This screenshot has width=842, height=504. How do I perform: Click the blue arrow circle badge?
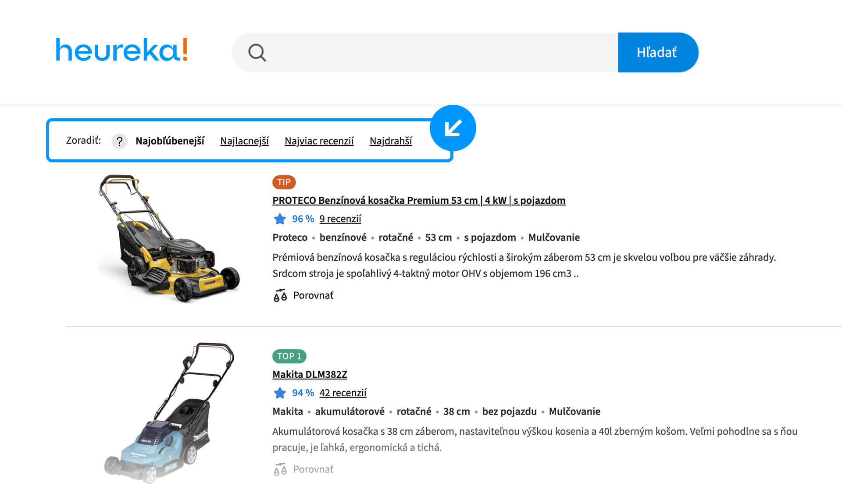point(453,128)
